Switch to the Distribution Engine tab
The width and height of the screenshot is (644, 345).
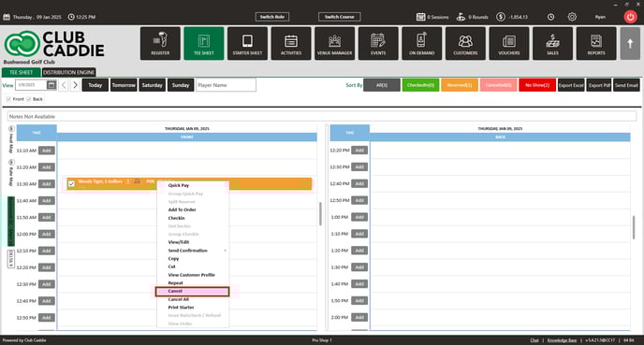pos(68,72)
